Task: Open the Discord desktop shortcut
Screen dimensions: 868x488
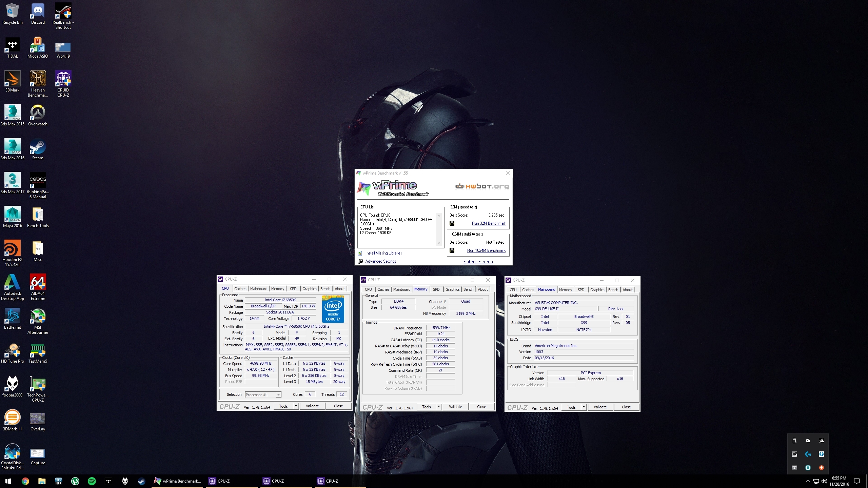Action: (38, 14)
